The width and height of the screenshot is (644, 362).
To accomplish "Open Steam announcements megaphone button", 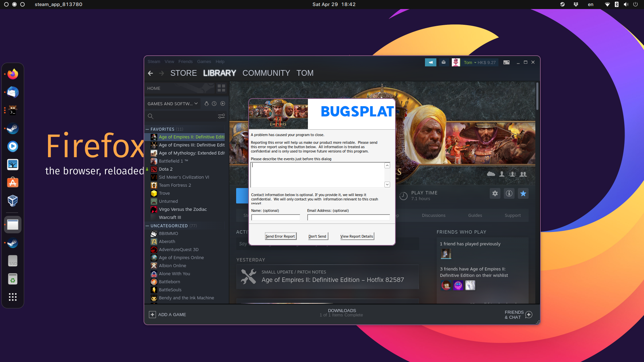I will tap(430, 62).
